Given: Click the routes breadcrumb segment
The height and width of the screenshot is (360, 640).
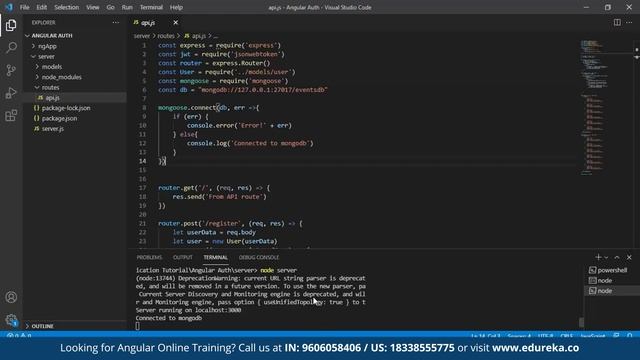Looking at the screenshot, I should click(166, 36).
